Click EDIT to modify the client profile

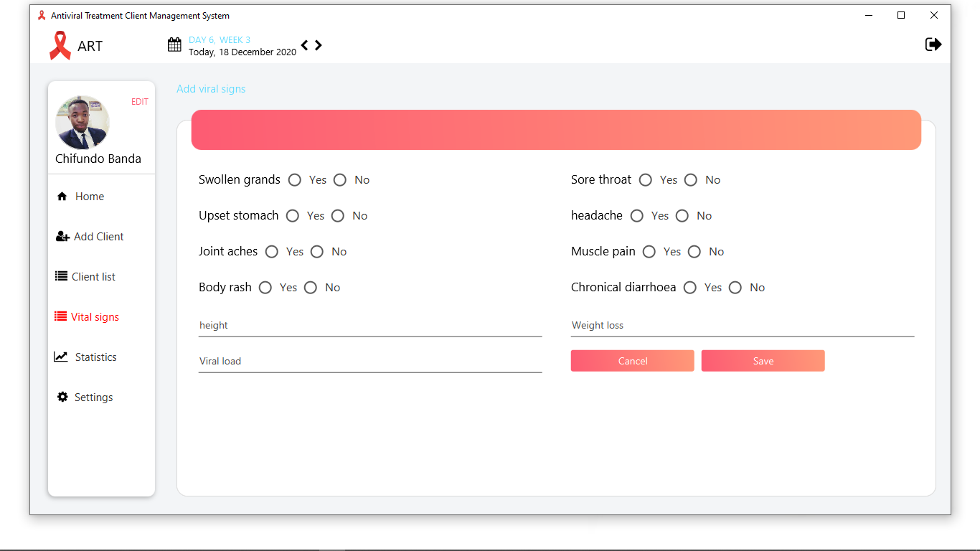pos(139,101)
